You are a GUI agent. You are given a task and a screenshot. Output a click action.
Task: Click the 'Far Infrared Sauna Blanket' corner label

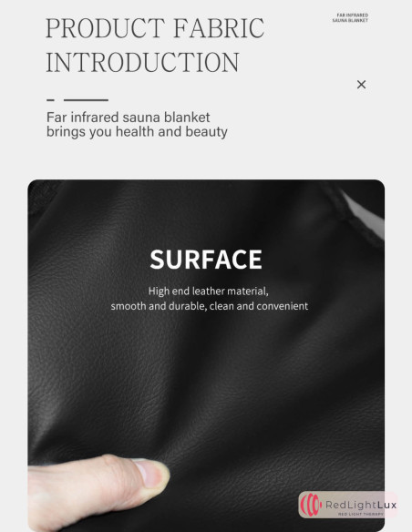point(350,17)
